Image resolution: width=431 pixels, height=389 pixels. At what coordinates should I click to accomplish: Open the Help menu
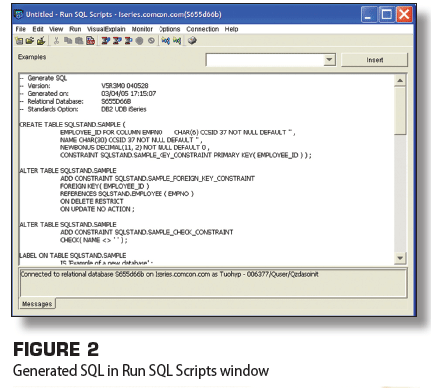[x=231, y=29]
